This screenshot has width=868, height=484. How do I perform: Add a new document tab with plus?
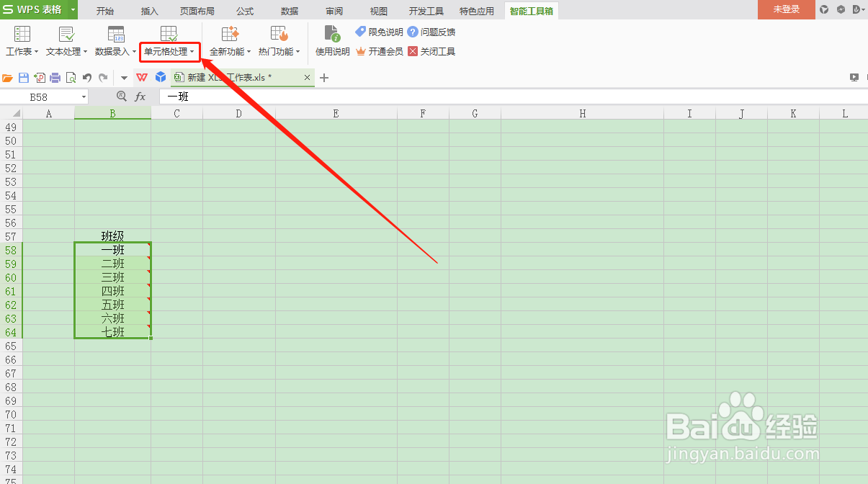[324, 78]
